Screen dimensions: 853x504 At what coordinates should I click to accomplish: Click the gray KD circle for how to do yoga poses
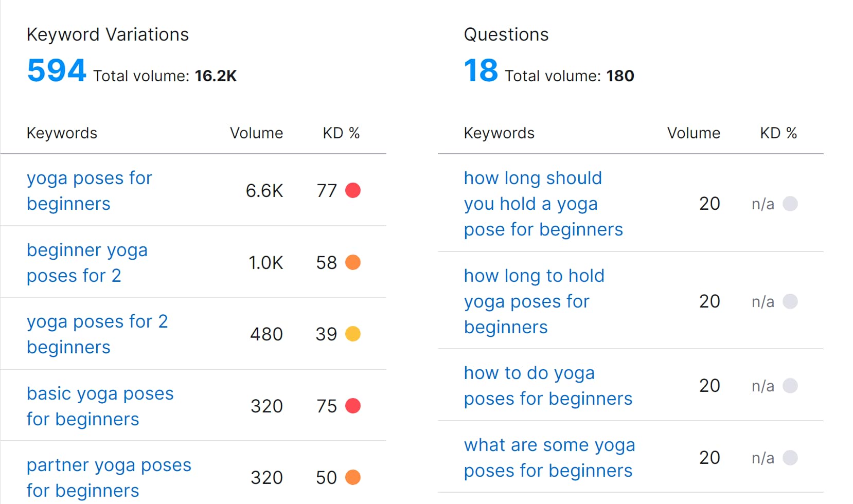click(x=791, y=385)
